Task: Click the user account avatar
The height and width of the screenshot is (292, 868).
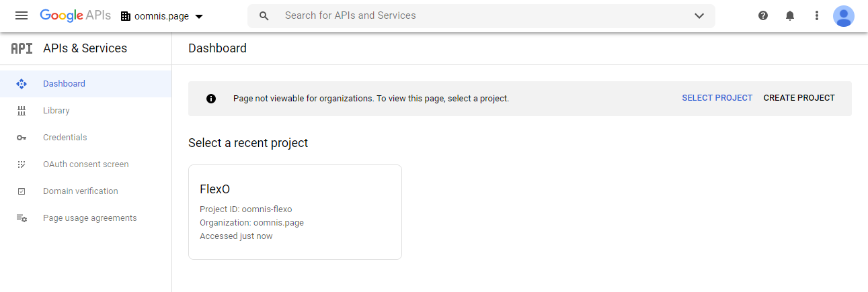Action: click(x=844, y=15)
